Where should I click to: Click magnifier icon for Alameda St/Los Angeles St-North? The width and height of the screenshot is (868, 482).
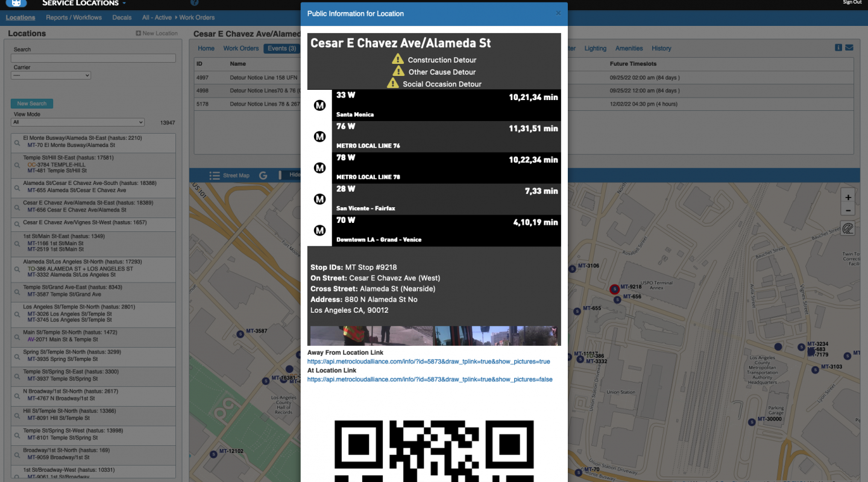pos(17,269)
